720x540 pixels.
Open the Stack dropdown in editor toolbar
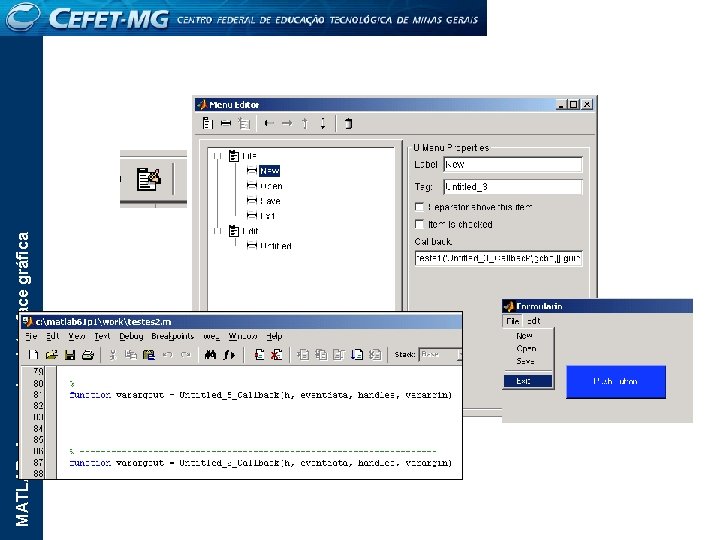pos(459,354)
